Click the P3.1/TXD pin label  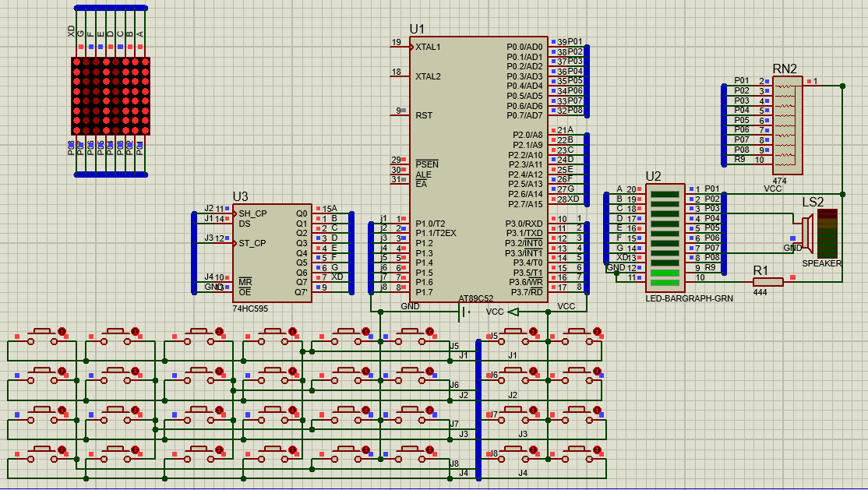[524, 233]
